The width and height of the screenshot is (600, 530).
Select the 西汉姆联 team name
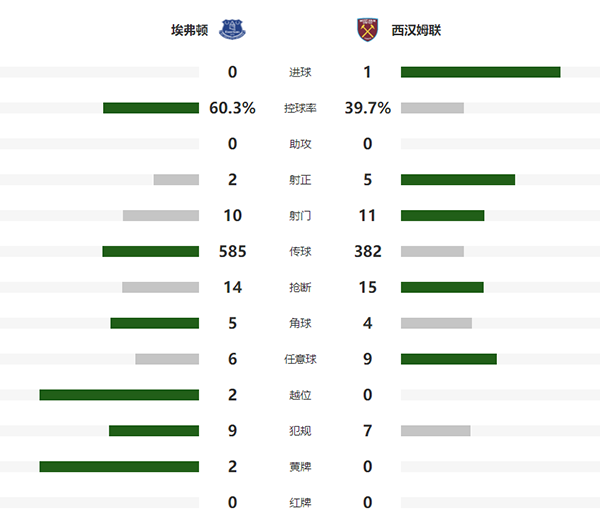(x=417, y=31)
